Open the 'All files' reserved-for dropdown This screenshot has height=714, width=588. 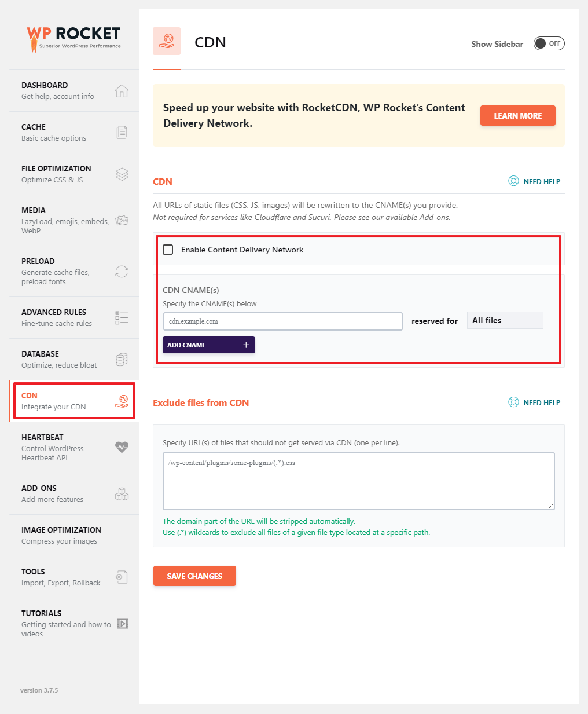[505, 320]
